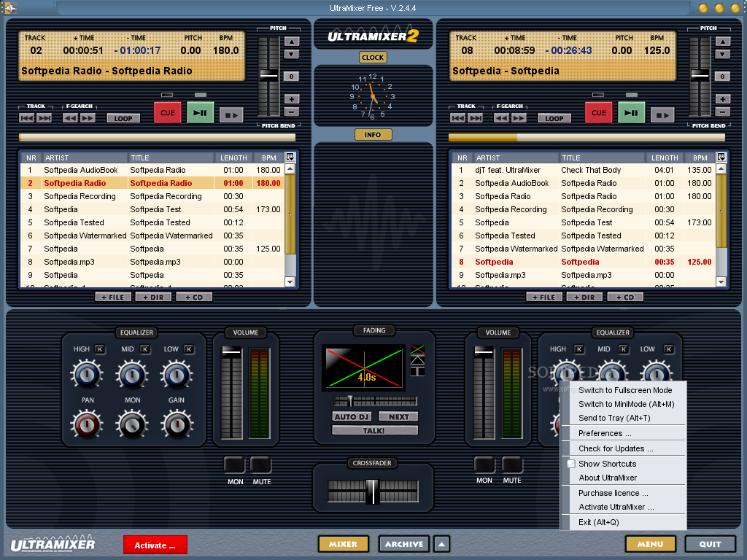
Task: Click pitch bend plus on right deck
Action: click(x=723, y=99)
